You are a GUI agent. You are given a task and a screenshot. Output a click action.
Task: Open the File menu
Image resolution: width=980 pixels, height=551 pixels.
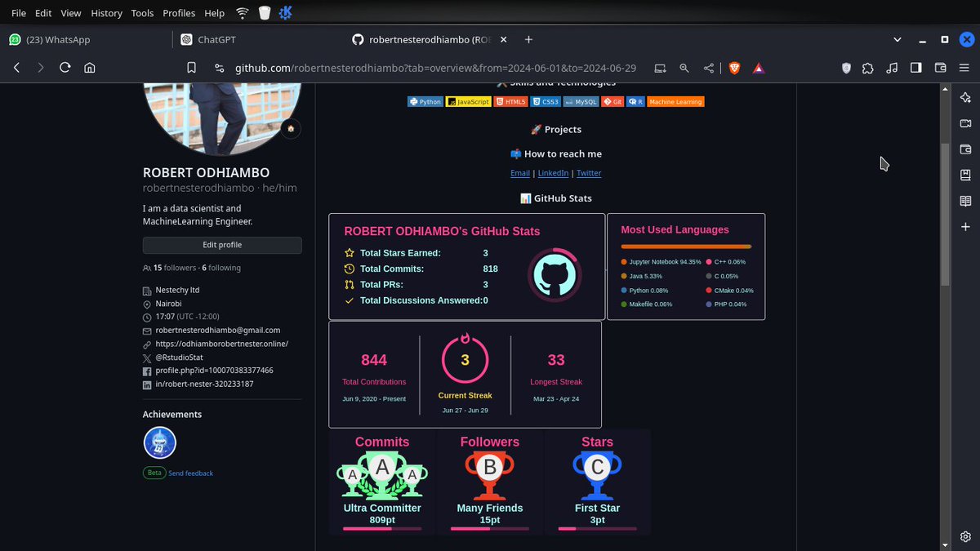click(x=18, y=13)
